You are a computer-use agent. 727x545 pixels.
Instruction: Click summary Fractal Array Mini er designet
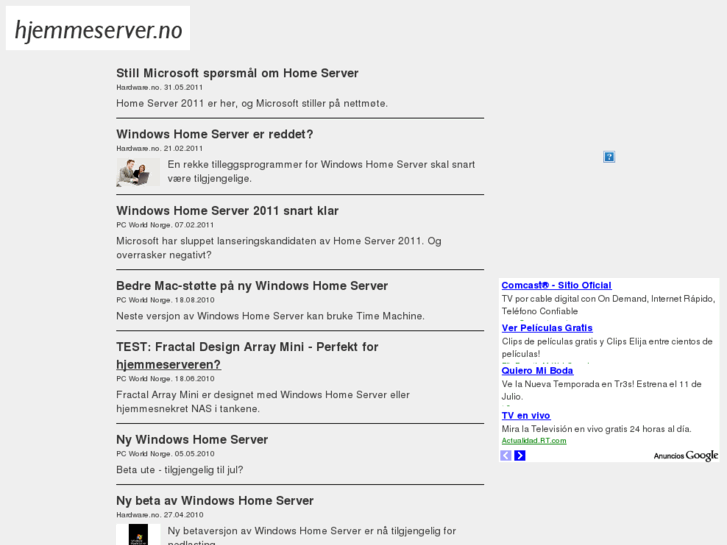pyautogui.click(x=263, y=402)
